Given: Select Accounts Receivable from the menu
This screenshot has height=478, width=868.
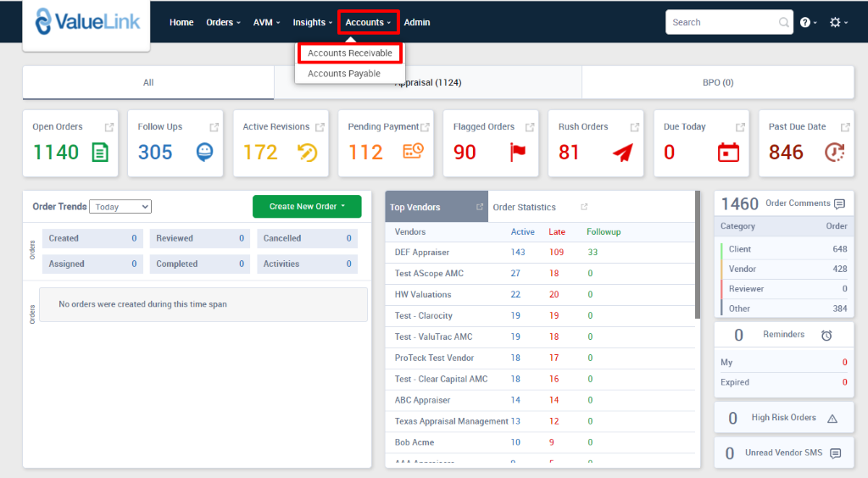Looking at the screenshot, I should click(x=350, y=53).
